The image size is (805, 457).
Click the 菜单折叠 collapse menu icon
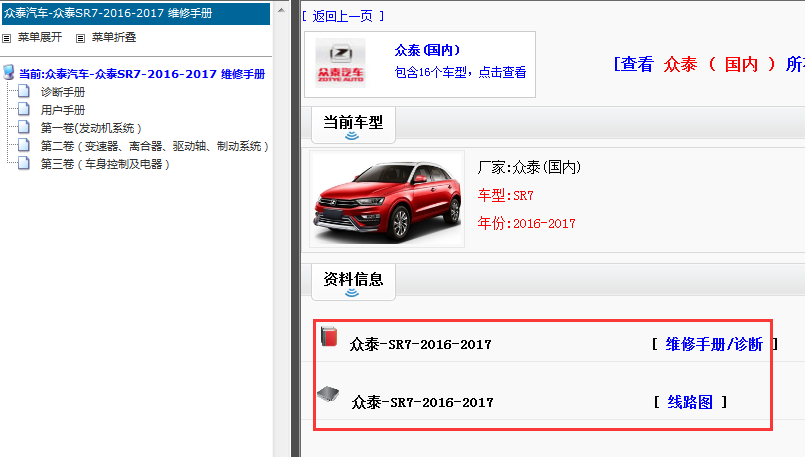[x=81, y=38]
